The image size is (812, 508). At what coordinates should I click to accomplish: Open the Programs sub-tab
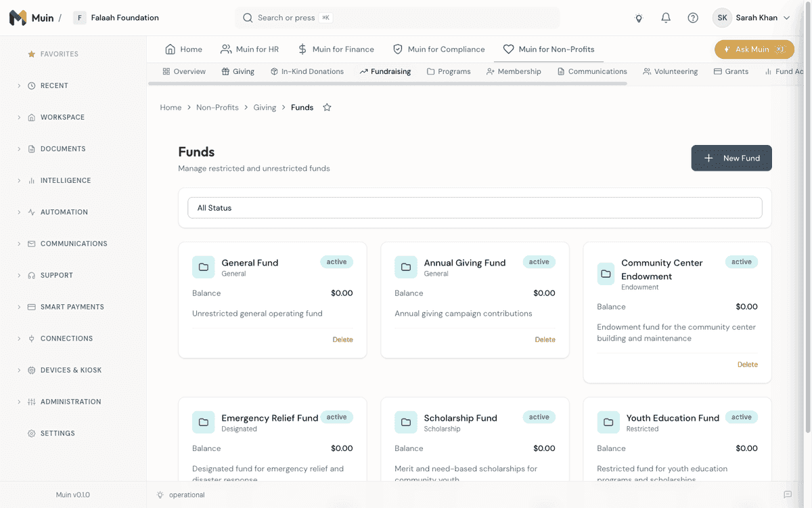click(x=449, y=72)
